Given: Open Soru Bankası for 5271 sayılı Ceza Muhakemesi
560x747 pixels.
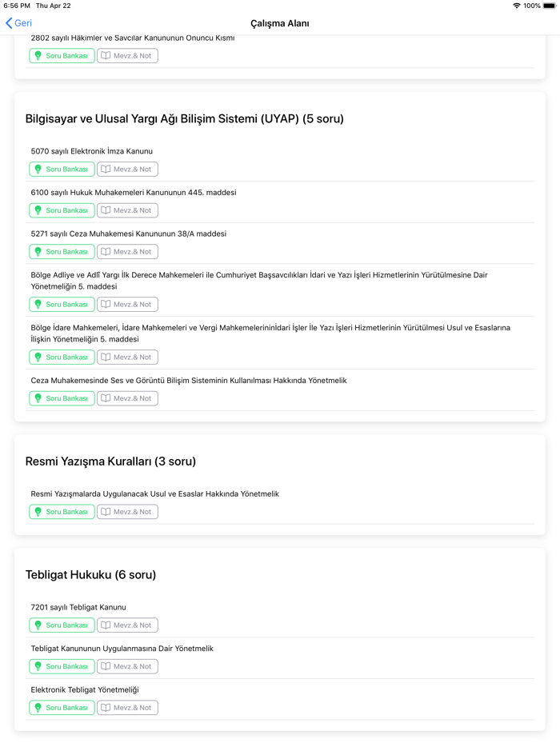Looking at the screenshot, I should [x=62, y=251].
